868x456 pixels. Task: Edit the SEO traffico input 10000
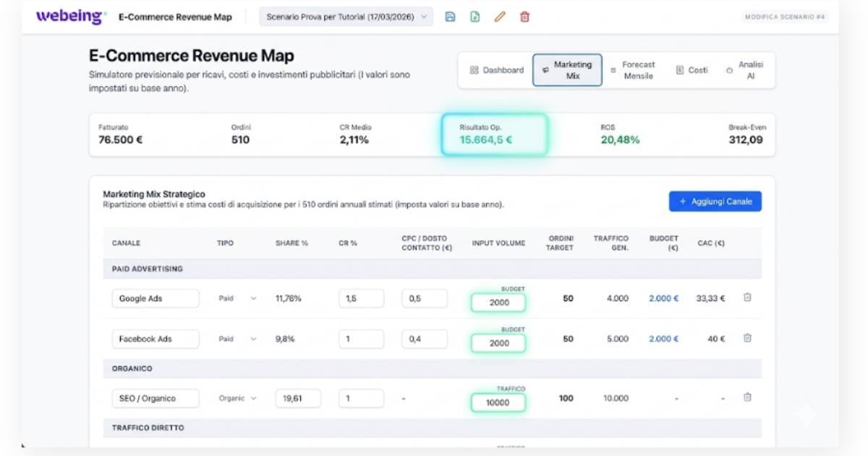click(x=498, y=402)
